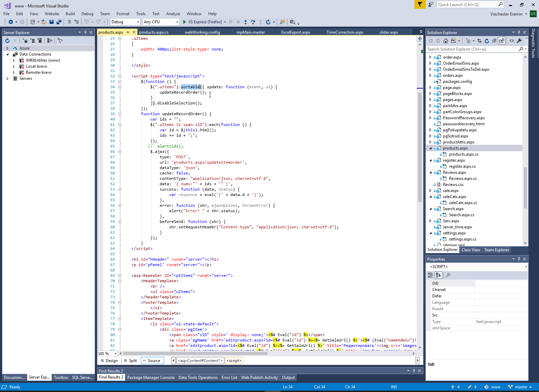Switch to the products.aspx.cs tab
The image size is (539, 392).
(154, 32)
